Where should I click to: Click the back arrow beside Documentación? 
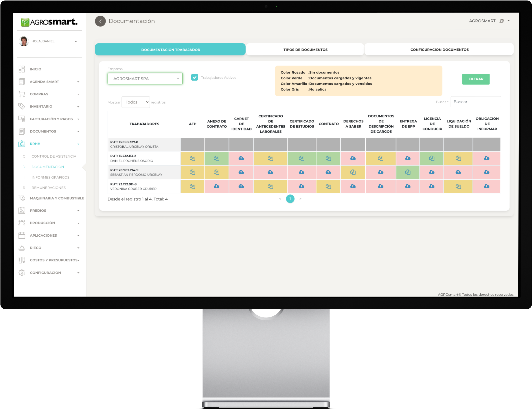tap(100, 21)
